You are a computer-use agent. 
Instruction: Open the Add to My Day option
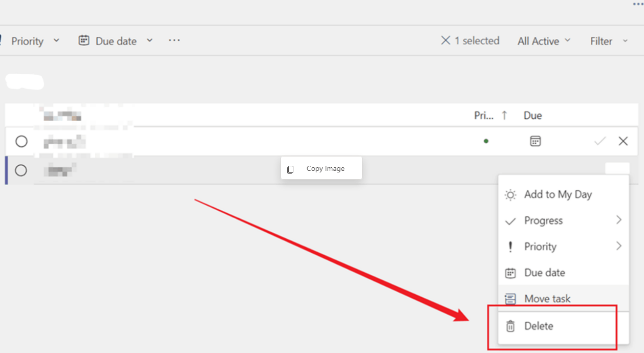click(x=558, y=194)
